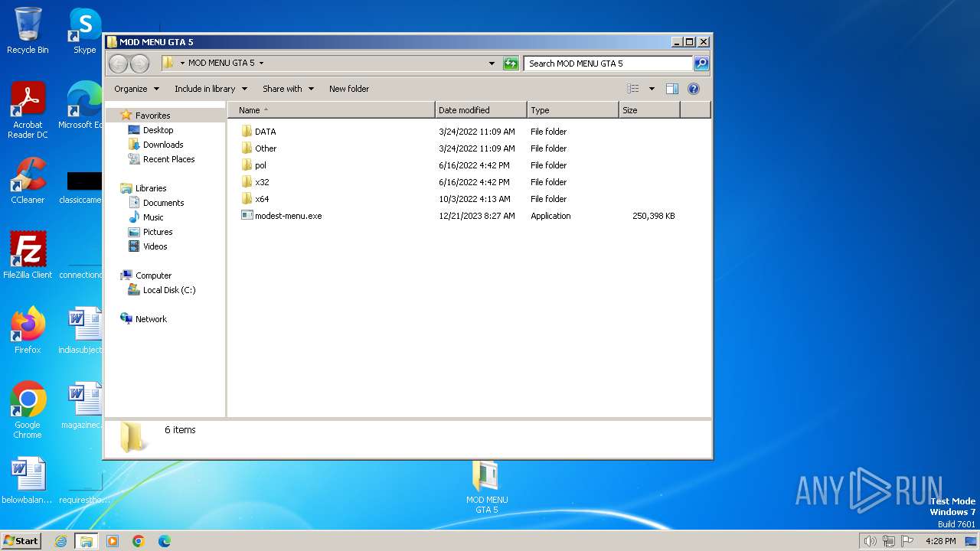Refresh the folder with green arrows button
The width and height of the screenshot is (980, 551).
click(511, 64)
